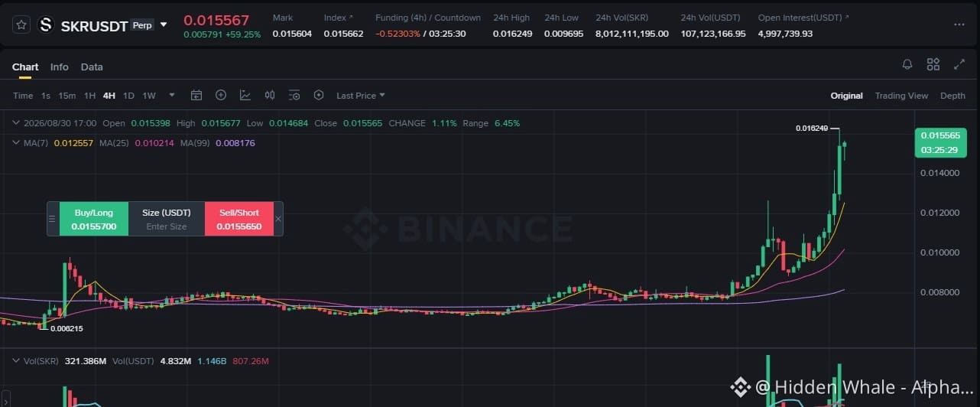Select the 4H interval

pos(109,96)
